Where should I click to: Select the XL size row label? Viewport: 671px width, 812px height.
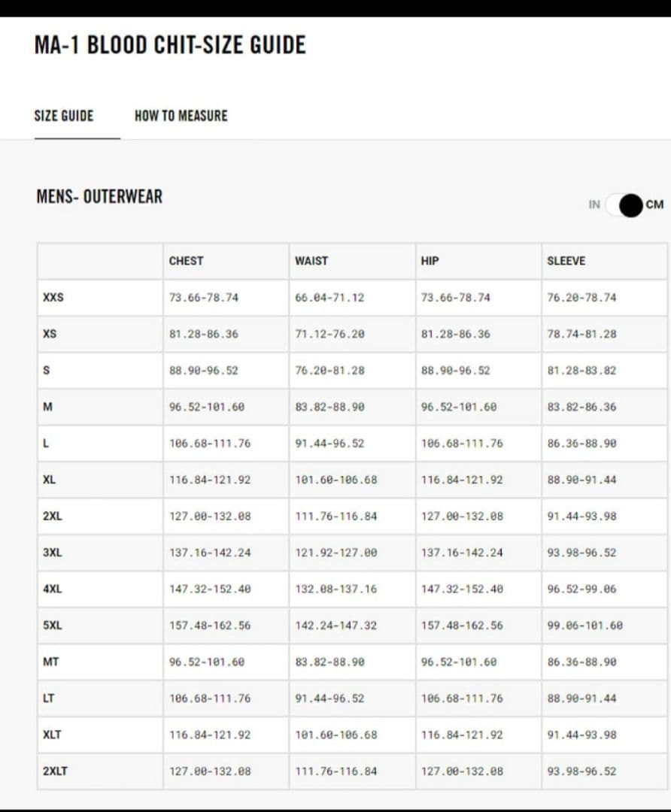[x=49, y=480]
